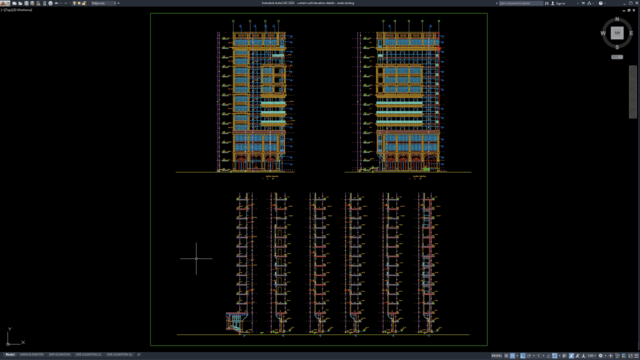Switch to the SIDE ELEVATION layout tab

(x=59, y=355)
